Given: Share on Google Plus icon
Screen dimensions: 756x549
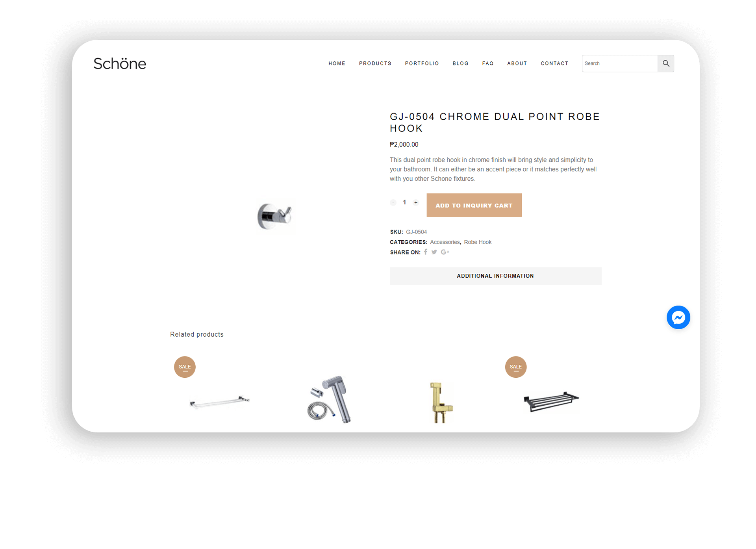Looking at the screenshot, I should pos(445,252).
